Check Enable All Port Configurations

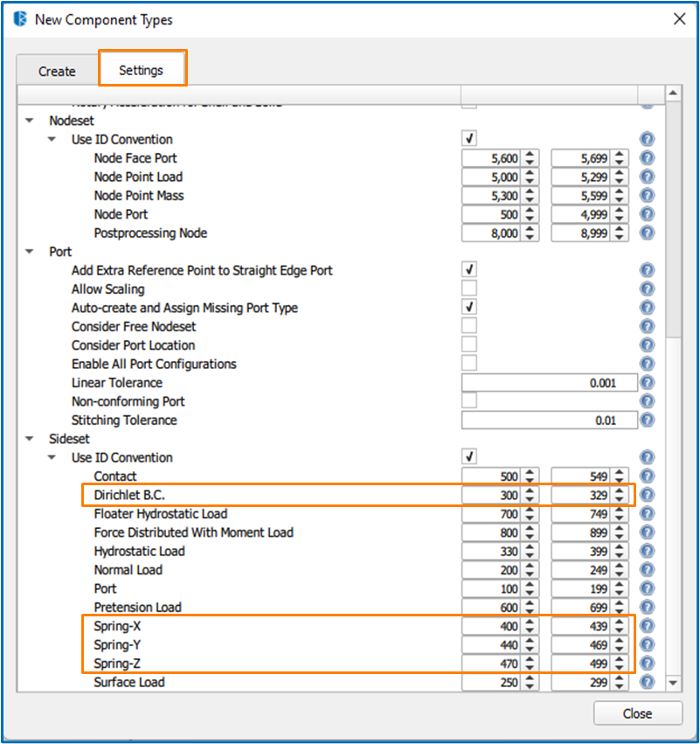coord(469,363)
